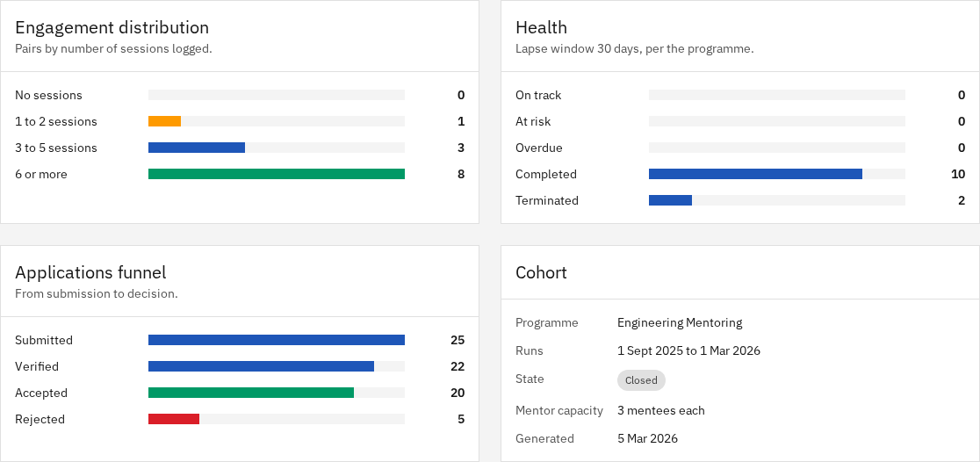Click the green 6 or more bar
This screenshot has width=980, height=462.
(x=277, y=174)
